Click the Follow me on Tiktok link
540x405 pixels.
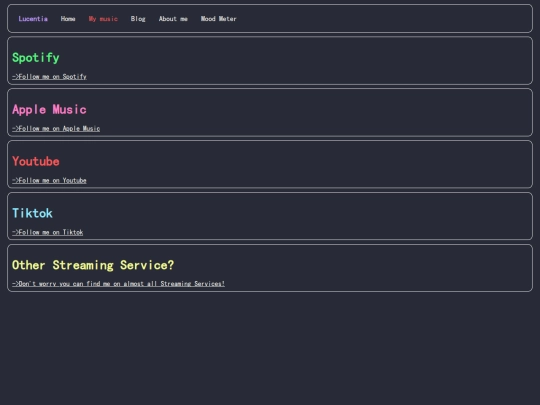click(48, 232)
